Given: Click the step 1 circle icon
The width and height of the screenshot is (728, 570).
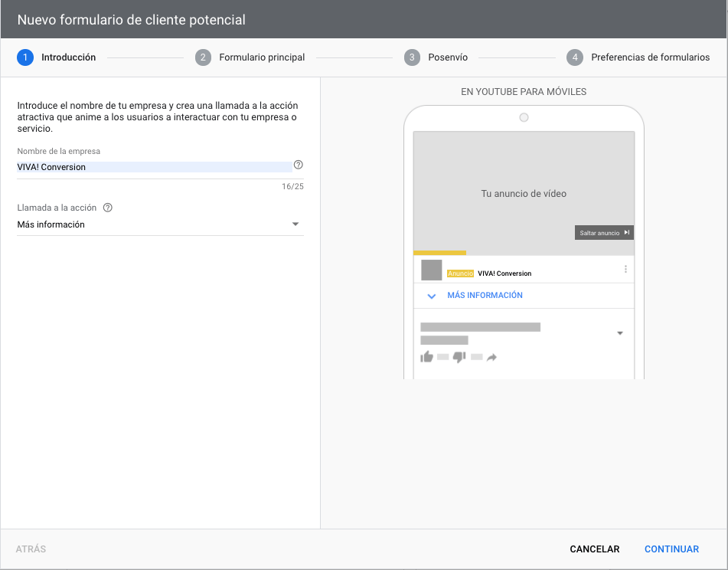Looking at the screenshot, I should (25, 57).
